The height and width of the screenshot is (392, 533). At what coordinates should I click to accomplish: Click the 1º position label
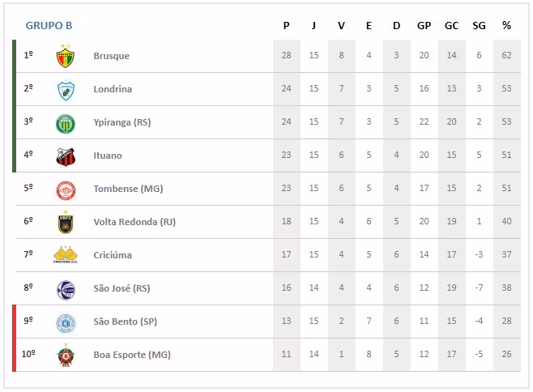[x=28, y=56]
